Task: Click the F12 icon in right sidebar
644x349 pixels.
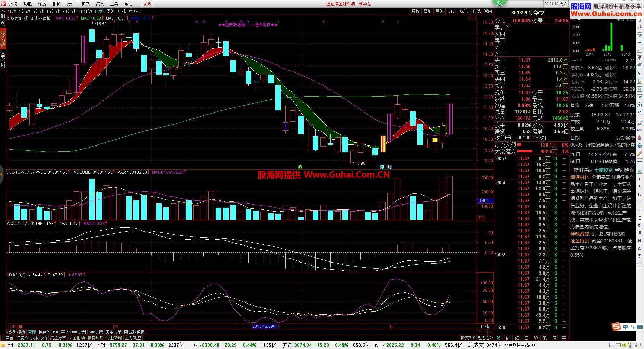Action: [x=640, y=97]
